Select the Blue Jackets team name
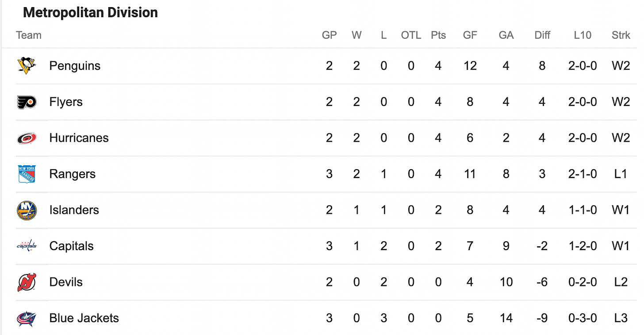This screenshot has width=644, height=335. pos(84,318)
